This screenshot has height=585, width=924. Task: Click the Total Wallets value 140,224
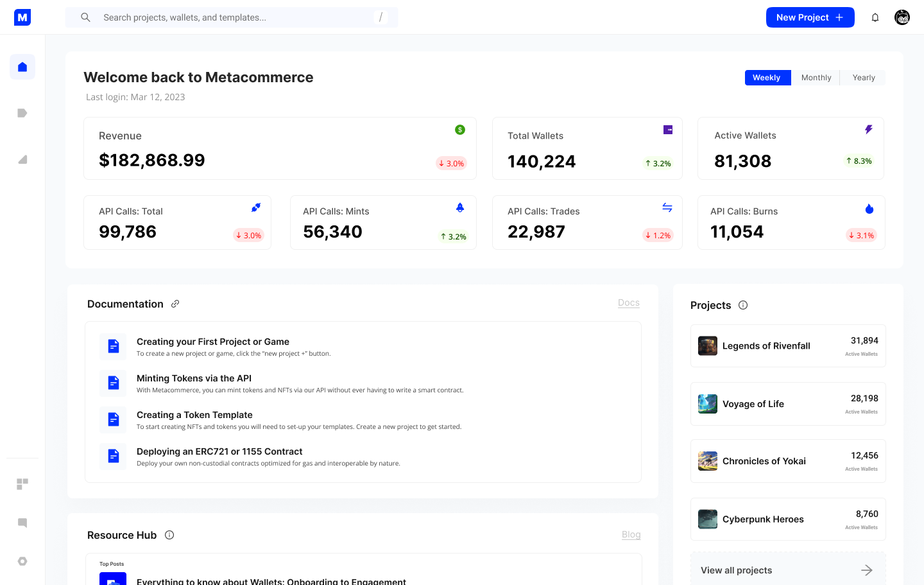tap(542, 161)
